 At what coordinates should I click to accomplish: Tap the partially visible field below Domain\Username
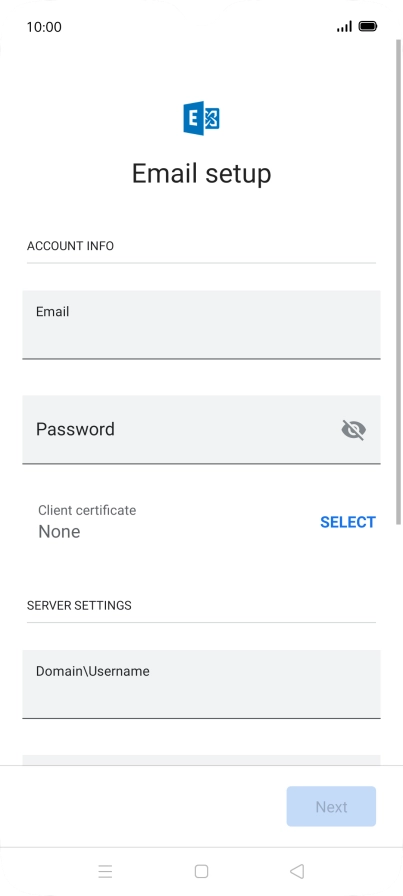pyautogui.click(x=201, y=760)
